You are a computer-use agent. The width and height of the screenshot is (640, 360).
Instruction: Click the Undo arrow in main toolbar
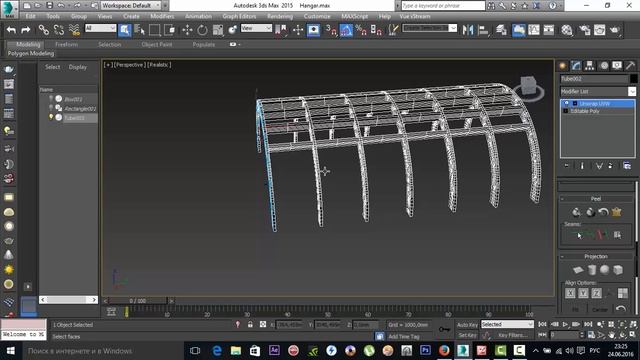point(11,30)
